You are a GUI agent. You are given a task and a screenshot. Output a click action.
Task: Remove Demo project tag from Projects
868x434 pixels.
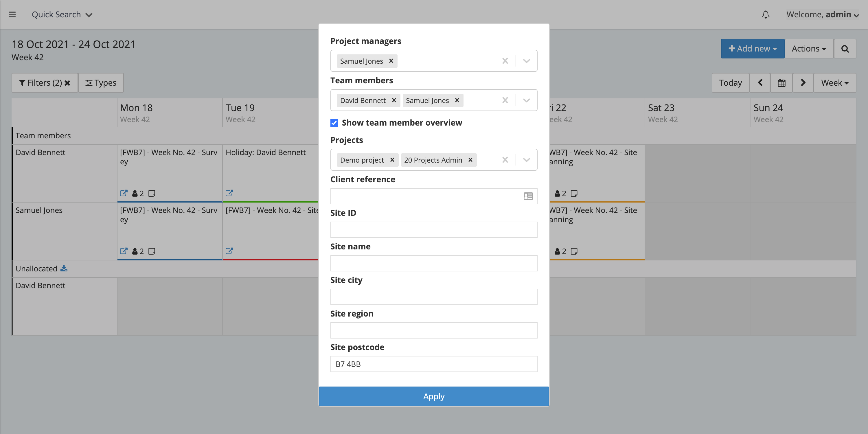(x=392, y=160)
